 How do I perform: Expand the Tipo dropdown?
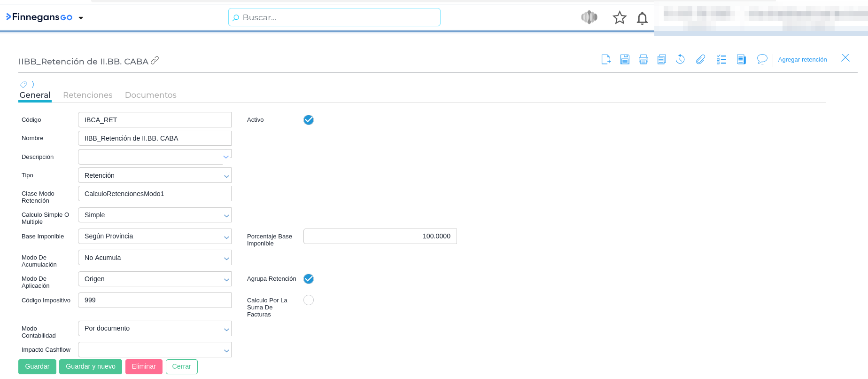(155, 175)
